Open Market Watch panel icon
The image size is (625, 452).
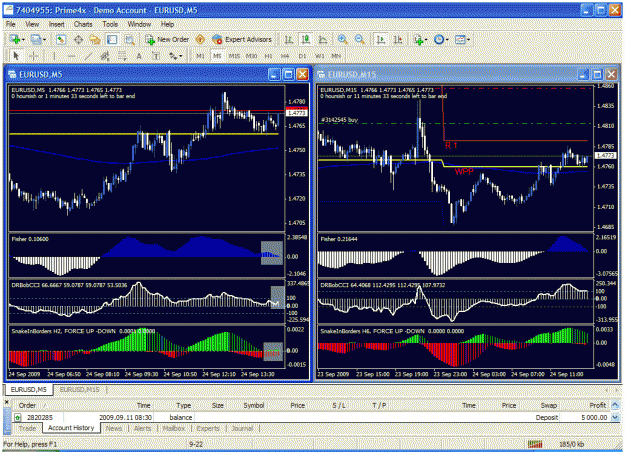(61, 39)
